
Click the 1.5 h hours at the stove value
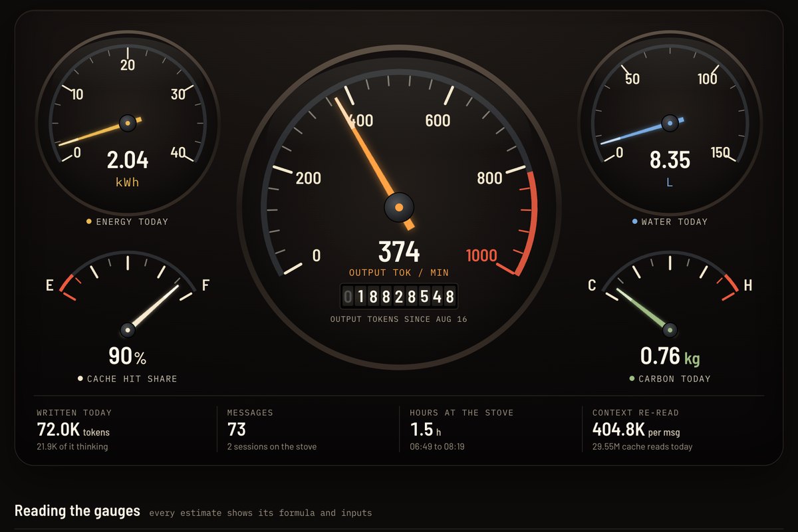426,430
